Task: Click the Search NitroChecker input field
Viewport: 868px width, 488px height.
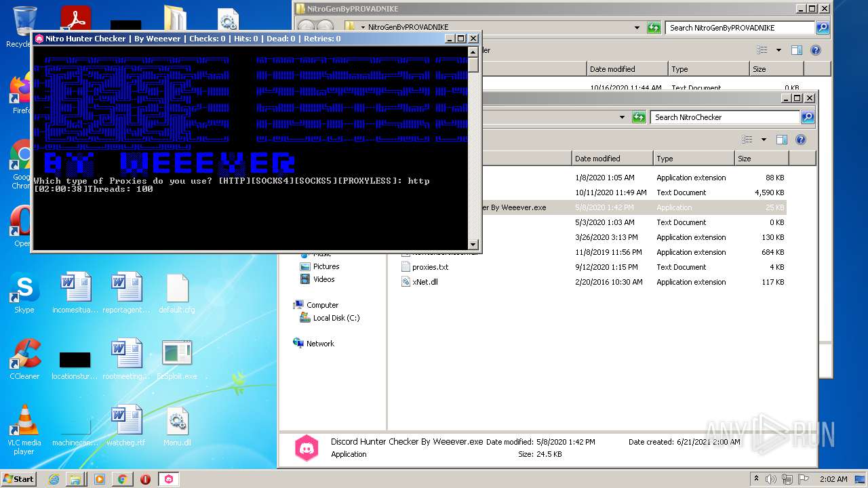Action: tap(725, 117)
